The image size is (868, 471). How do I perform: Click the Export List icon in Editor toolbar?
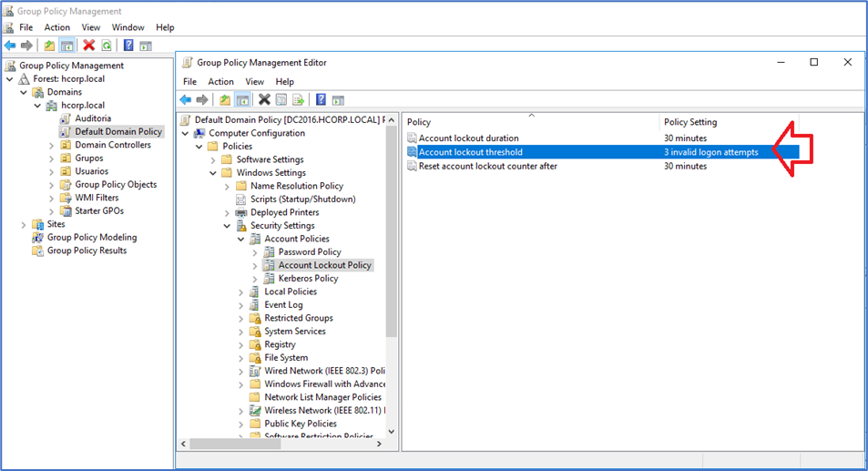(298, 100)
